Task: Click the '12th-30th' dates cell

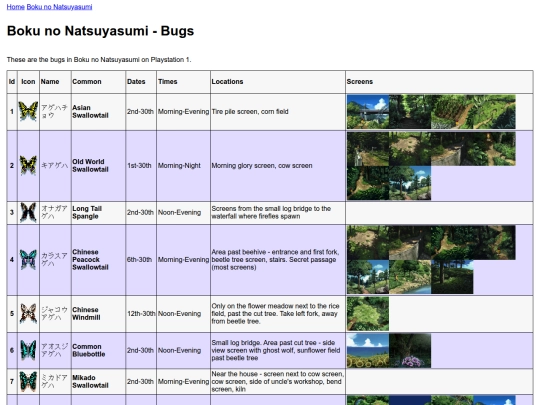Action: click(141, 313)
